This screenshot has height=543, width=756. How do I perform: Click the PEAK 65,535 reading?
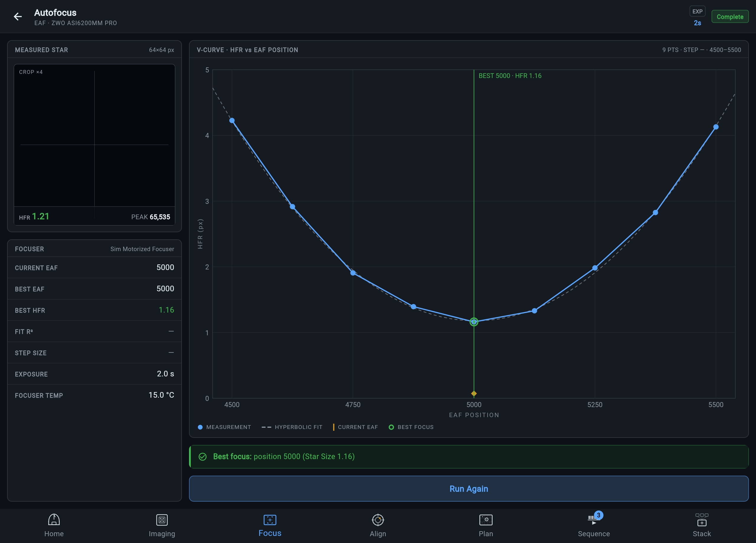151,217
